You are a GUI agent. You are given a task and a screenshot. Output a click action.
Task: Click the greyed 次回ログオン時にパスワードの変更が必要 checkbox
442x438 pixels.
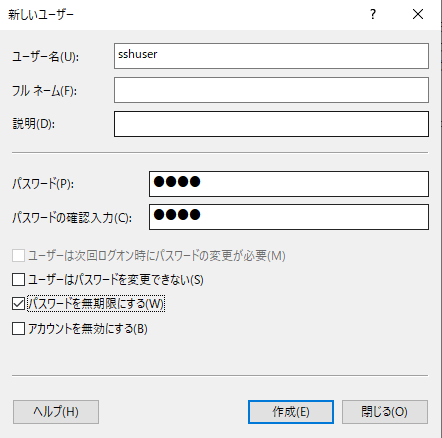click(x=19, y=256)
